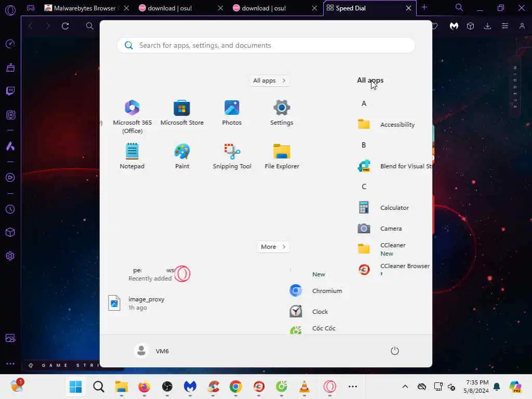
Task: Open history clock icon in Opera sidebar
Action: (x=10, y=209)
